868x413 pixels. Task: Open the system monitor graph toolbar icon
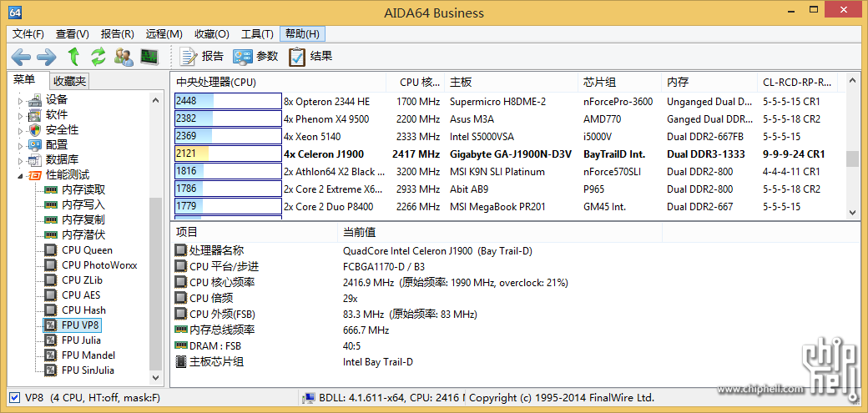tap(149, 56)
